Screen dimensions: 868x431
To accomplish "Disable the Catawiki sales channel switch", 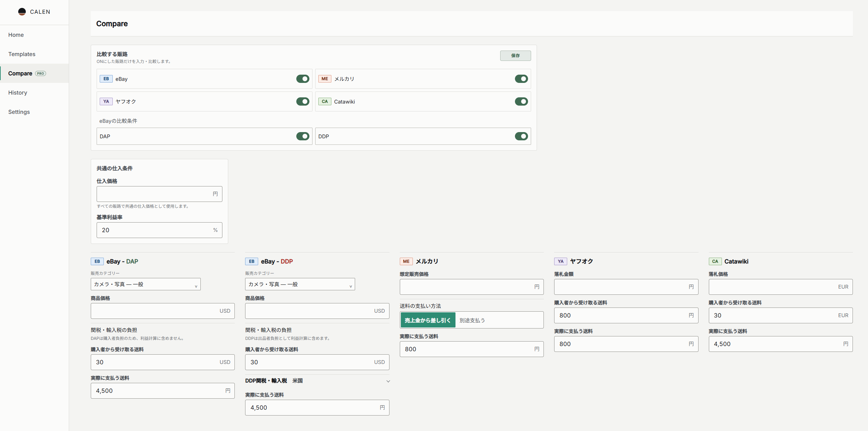I will tap(521, 101).
